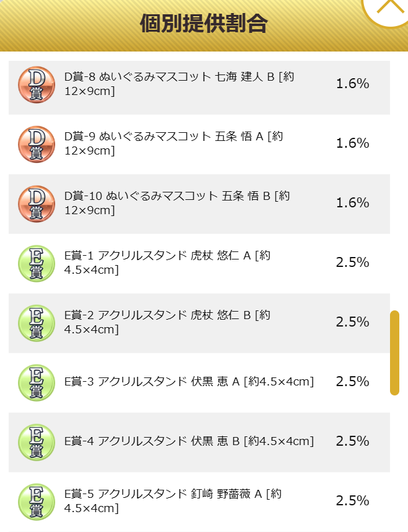Select 虎杖 悠仁 B acrylic stand text

[x=167, y=322]
